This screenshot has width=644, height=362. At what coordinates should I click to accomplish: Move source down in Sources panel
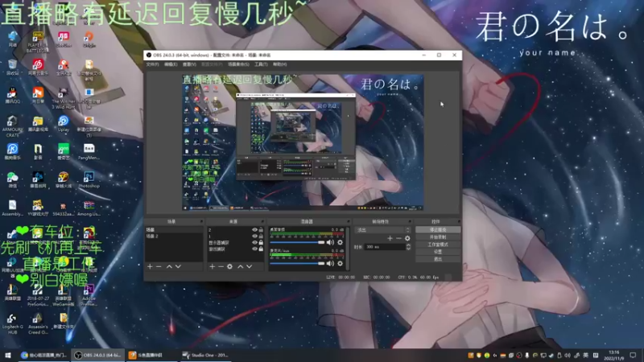click(x=249, y=267)
